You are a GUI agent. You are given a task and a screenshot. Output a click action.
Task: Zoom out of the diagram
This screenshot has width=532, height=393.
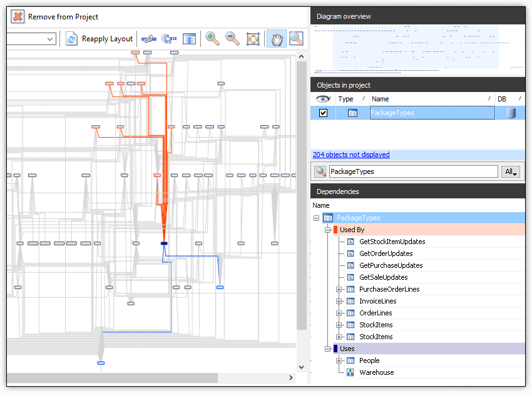click(x=232, y=38)
